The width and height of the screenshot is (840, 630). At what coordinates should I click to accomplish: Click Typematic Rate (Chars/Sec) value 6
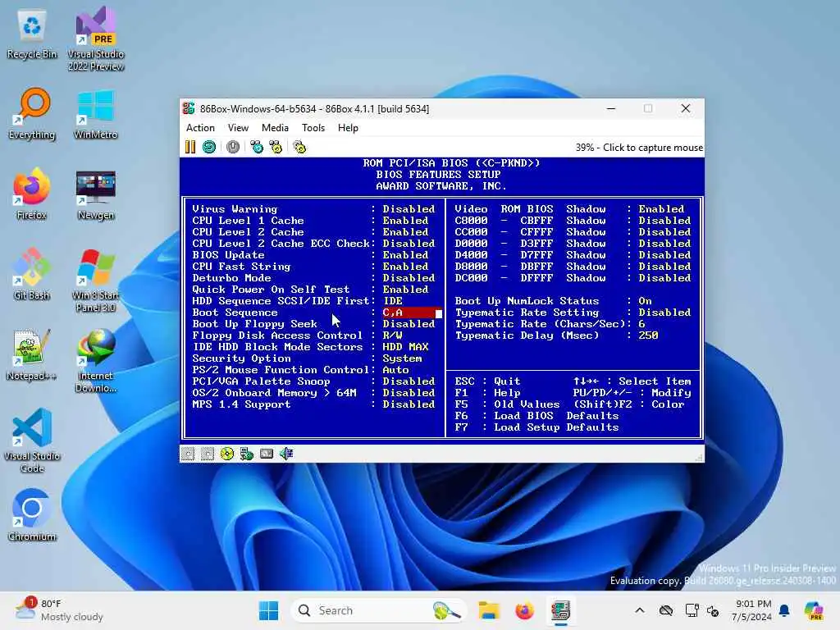coord(641,324)
